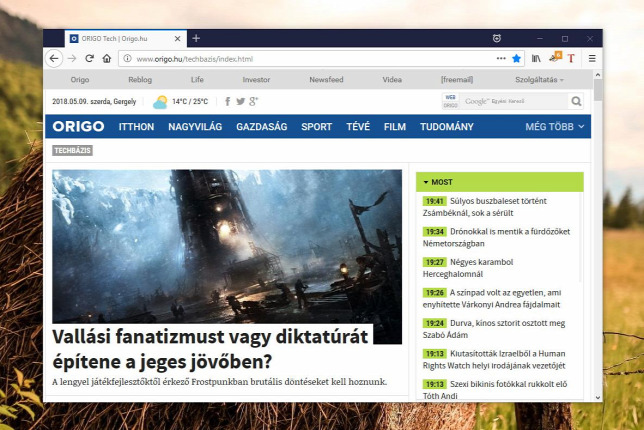Click the search magnifier icon
The width and height of the screenshot is (644, 430).
tap(576, 101)
